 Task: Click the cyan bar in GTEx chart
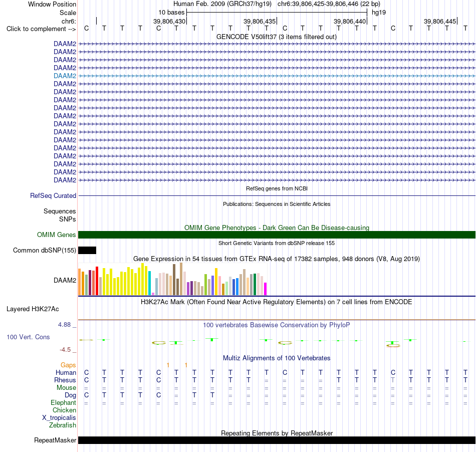[x=149, y=283]
